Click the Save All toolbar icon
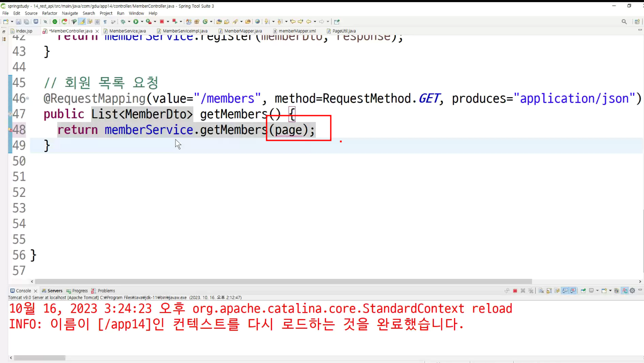The height and width of the screenshot is (363, 644). (x=27, y=22)
